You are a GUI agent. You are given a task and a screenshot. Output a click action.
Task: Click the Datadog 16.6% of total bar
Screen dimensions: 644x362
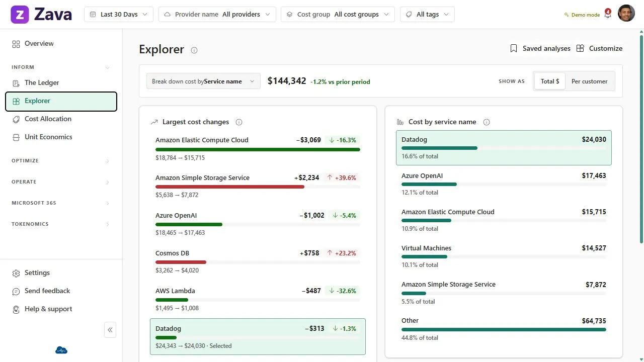pos(439,148)
